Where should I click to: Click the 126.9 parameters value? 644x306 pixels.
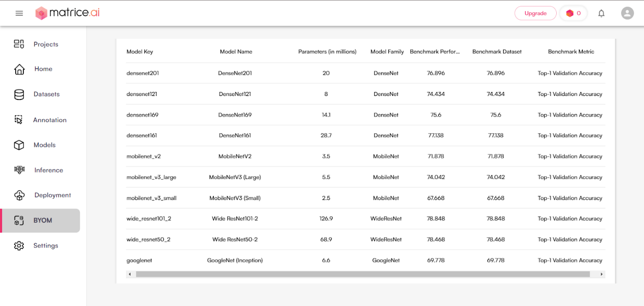pyautogui.click(x=326, y=219)
